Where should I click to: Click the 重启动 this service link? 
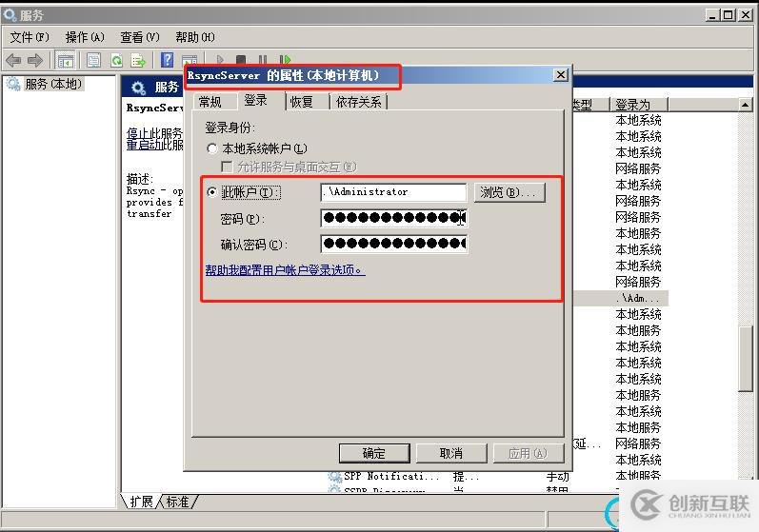(144, 145)
